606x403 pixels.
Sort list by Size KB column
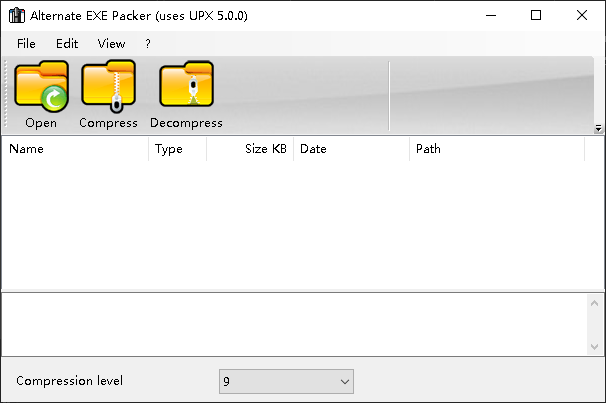click(x=250, y=149)
